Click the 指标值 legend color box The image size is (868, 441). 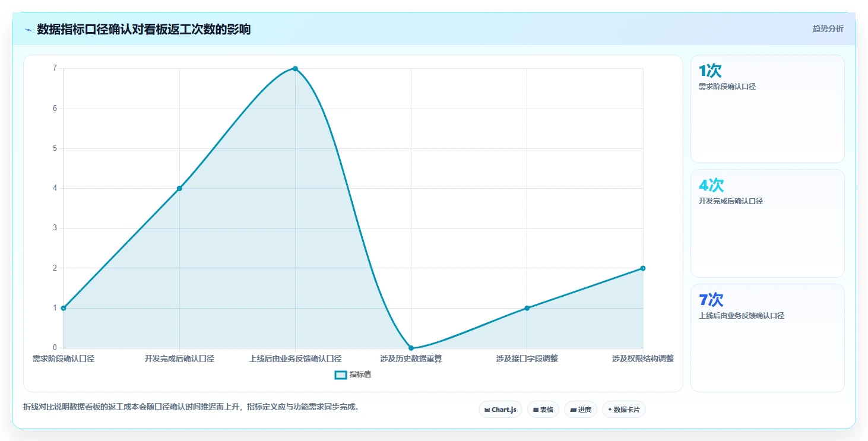tap(341, 375)
